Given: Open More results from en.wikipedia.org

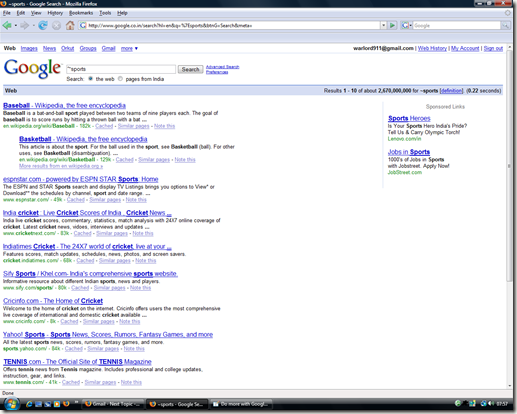Looking at the screenshot, I should [61, 166].
